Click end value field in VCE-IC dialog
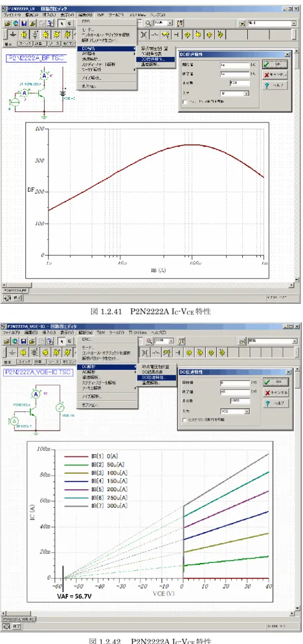 (235, 392)
